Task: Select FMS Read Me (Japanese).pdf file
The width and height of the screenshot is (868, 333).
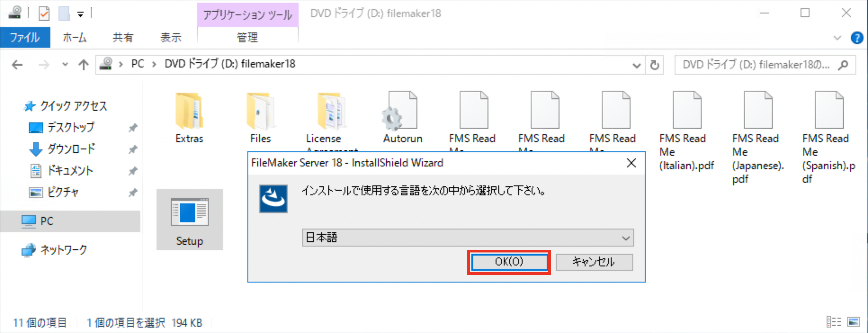Action: (x=758, y=137)
